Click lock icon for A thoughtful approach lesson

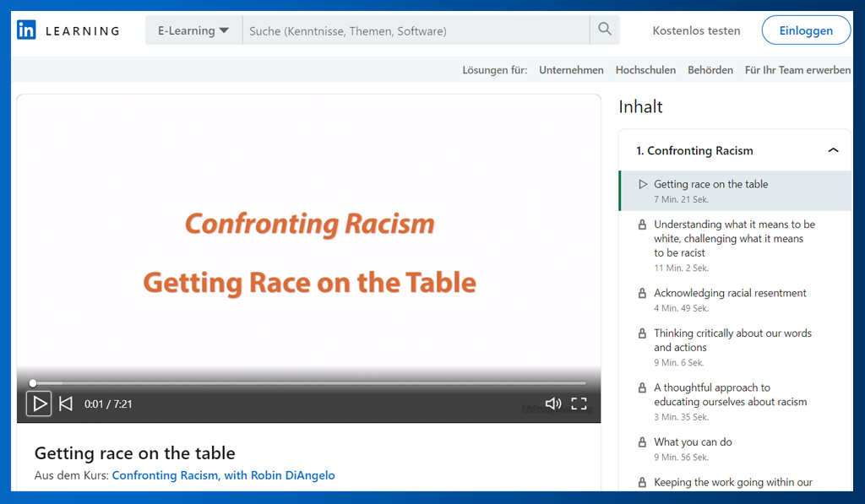click(642, 387)
